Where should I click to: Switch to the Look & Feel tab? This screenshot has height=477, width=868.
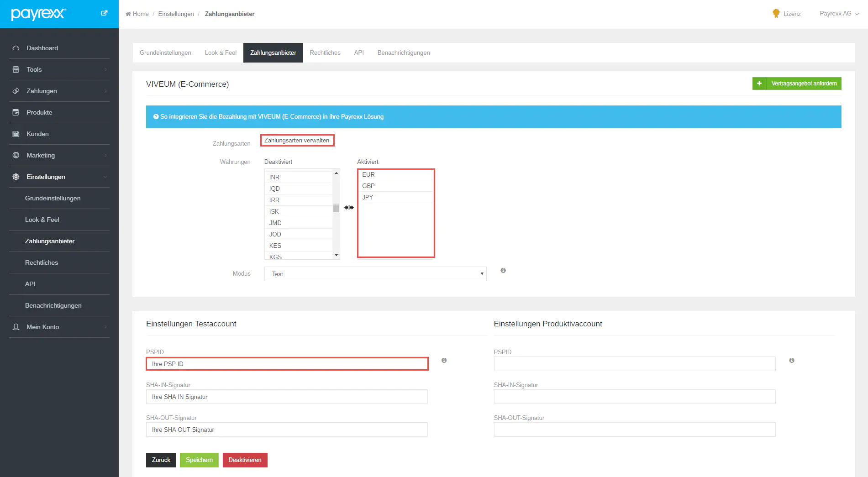tap(221, 53)
